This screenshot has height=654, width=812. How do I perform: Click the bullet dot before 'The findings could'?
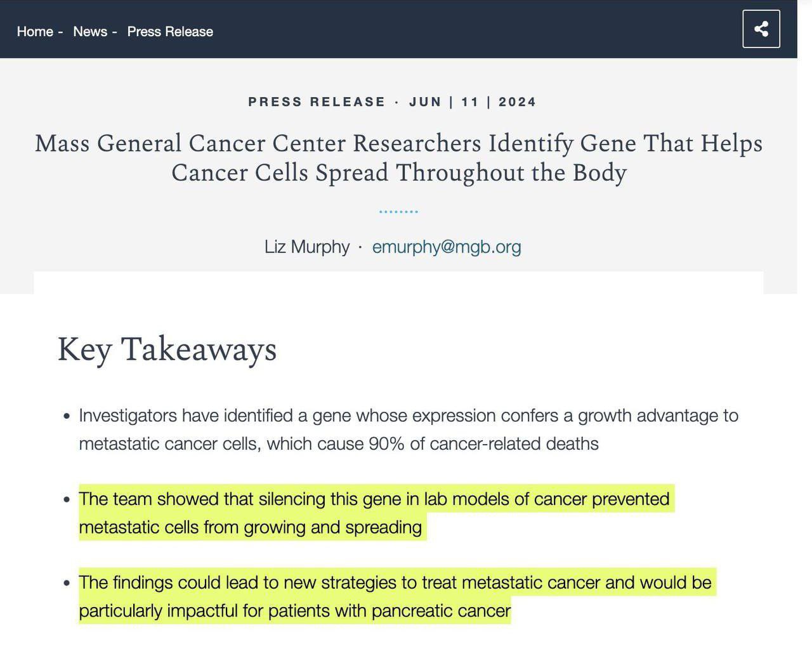(x=67, y=583)
